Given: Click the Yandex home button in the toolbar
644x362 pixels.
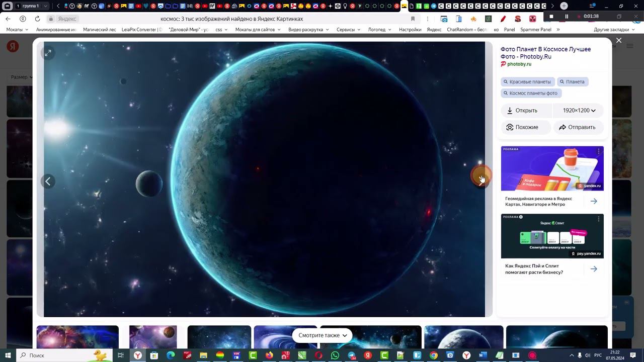Looking at the screenshot, I should tap(23, 19).
